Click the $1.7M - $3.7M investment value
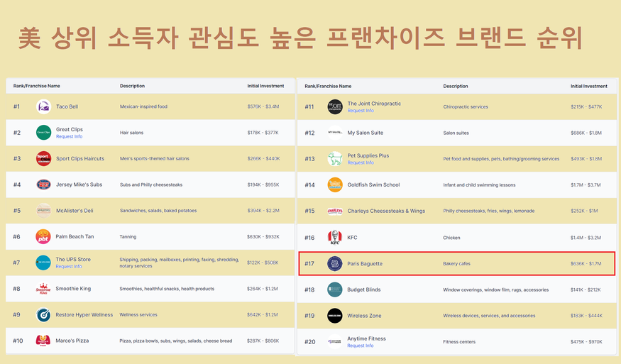Screen dimensions: 621x364 click(x=586, y=185)
